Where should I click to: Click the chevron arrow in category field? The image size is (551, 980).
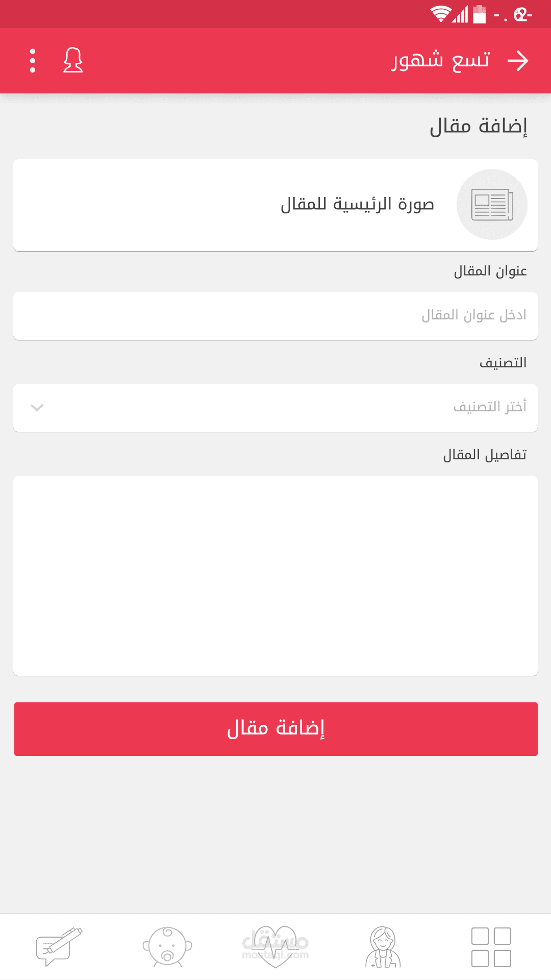click(37, 408)
